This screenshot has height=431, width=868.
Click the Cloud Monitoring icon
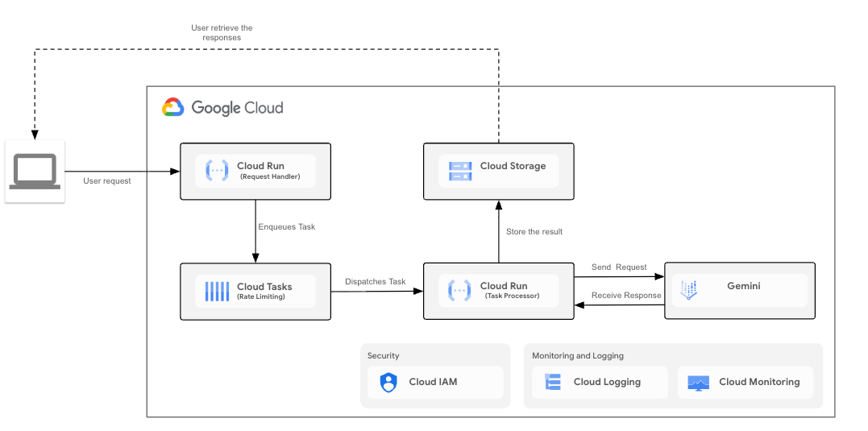coord(698,383)
